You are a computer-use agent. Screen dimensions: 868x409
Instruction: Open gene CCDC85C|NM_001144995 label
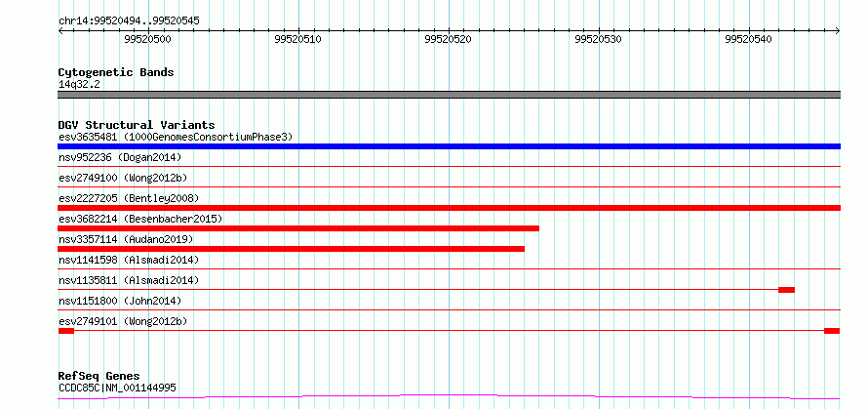pos(117,388)
